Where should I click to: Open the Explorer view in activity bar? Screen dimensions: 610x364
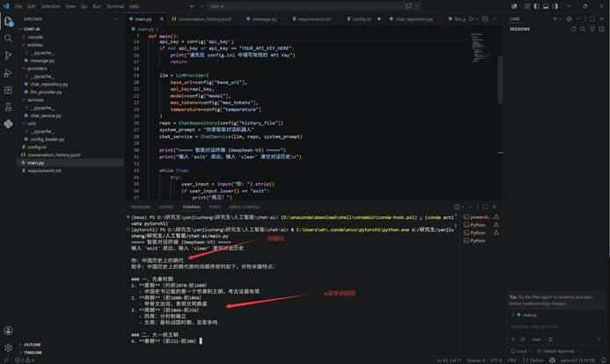(8, 21)
